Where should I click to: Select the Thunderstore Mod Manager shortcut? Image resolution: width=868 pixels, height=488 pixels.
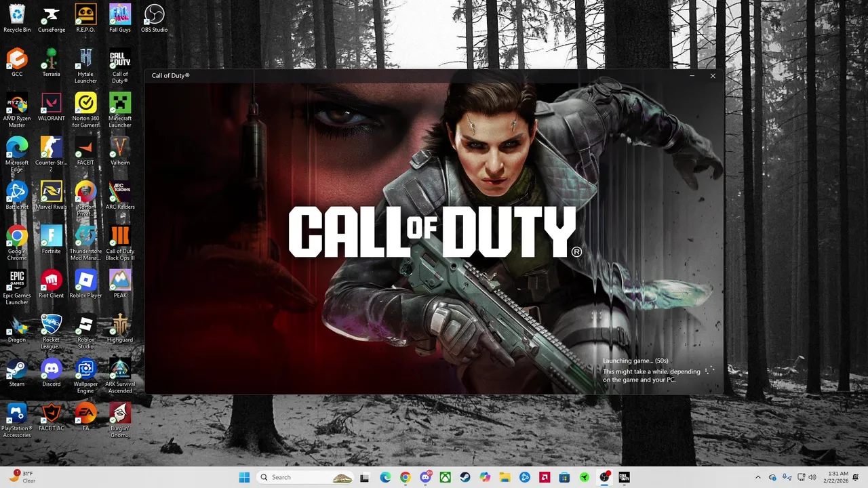click(x=85, y=243)
